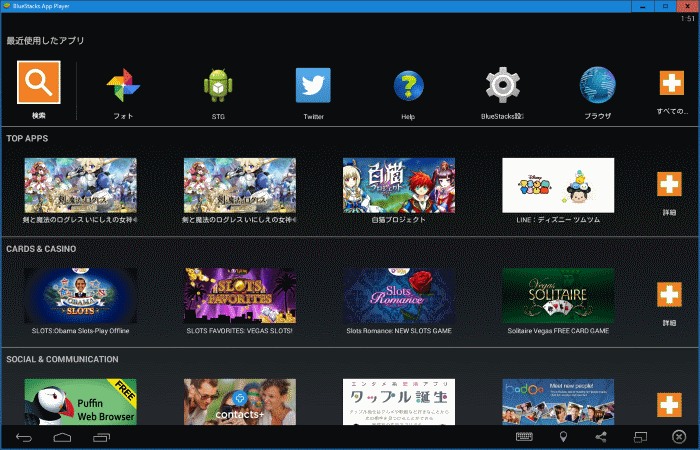Minimize the BlueStacks window
Image resolution: width=700 pixels, height=450 pixels.
pyautogui.click(x=643, y=6)
